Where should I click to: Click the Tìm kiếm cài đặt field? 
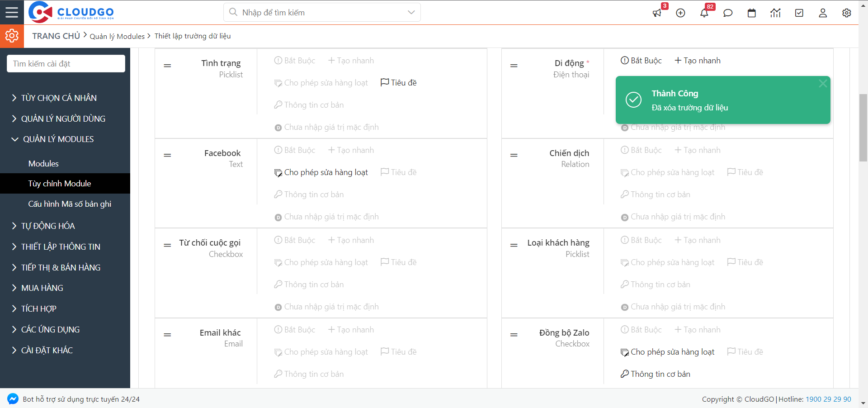(x=66, y=64)
